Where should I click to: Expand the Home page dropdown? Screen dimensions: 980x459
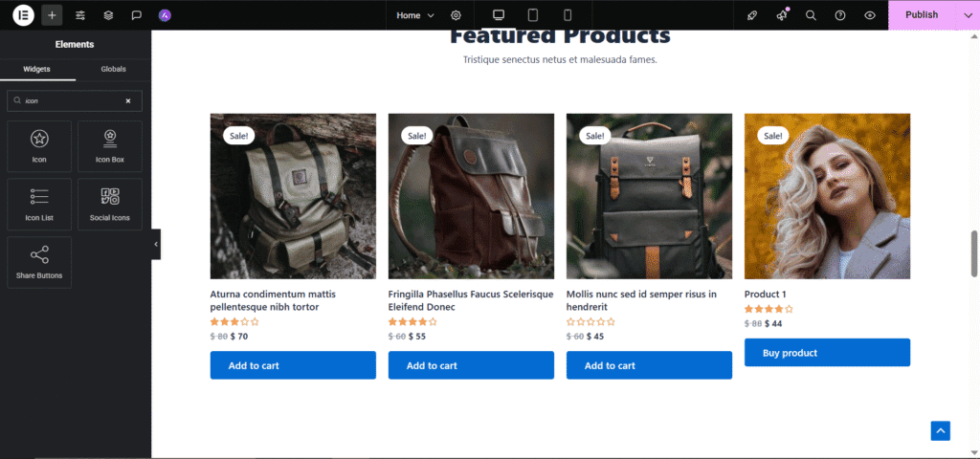click(416, 15)
